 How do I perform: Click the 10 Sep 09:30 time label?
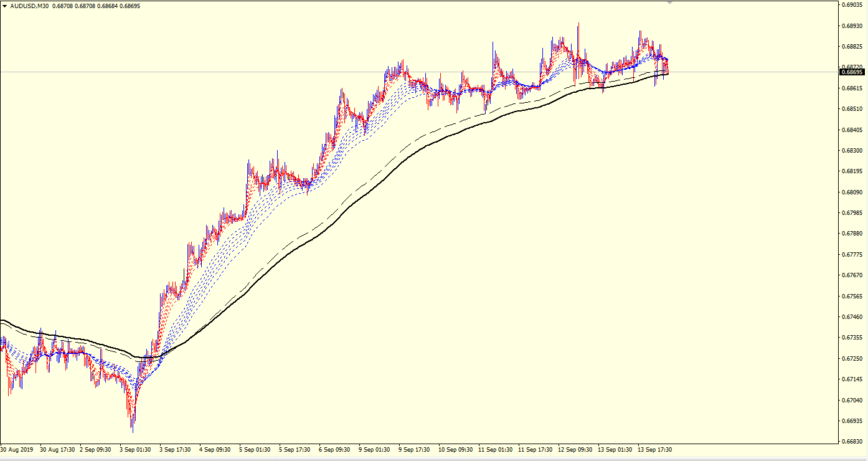tap(456, 449)
